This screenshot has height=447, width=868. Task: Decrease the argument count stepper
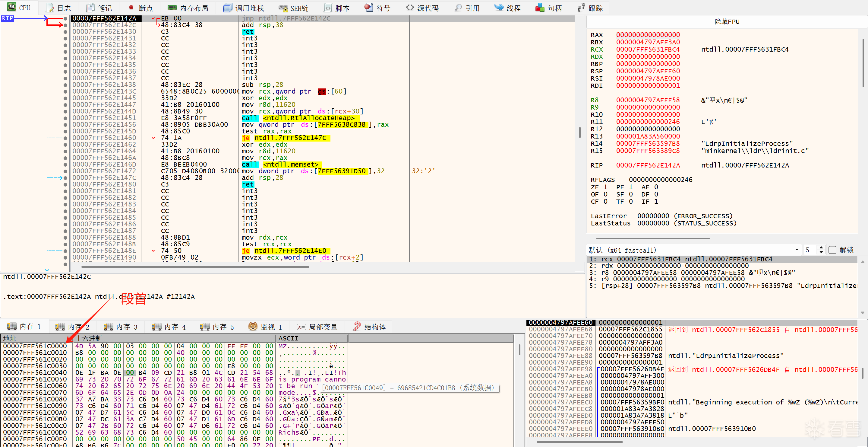click(x=821, y=252)
